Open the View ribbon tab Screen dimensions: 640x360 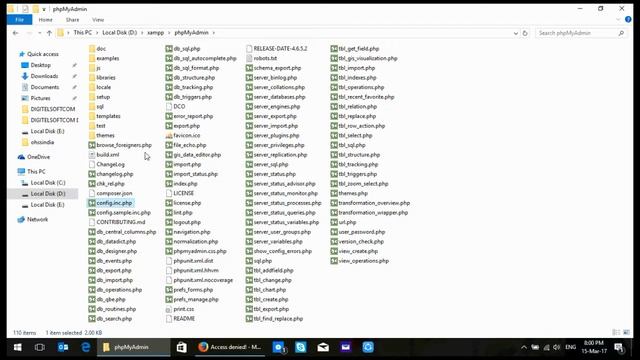[x=98, y=20]
